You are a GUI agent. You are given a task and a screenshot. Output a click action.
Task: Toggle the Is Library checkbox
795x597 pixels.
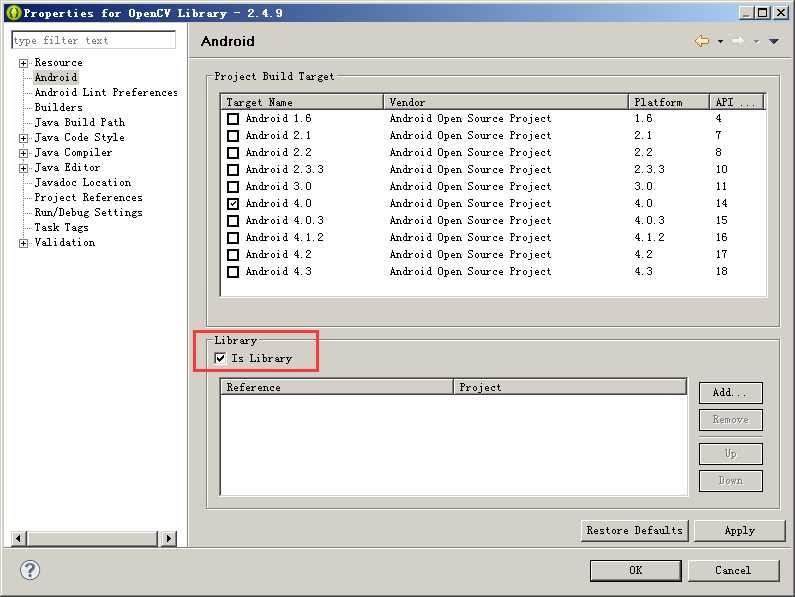tap(220, 358)
